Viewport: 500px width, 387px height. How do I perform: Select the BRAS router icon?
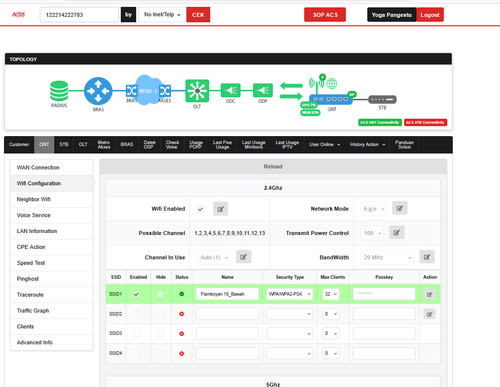click(x=98, y=91)
